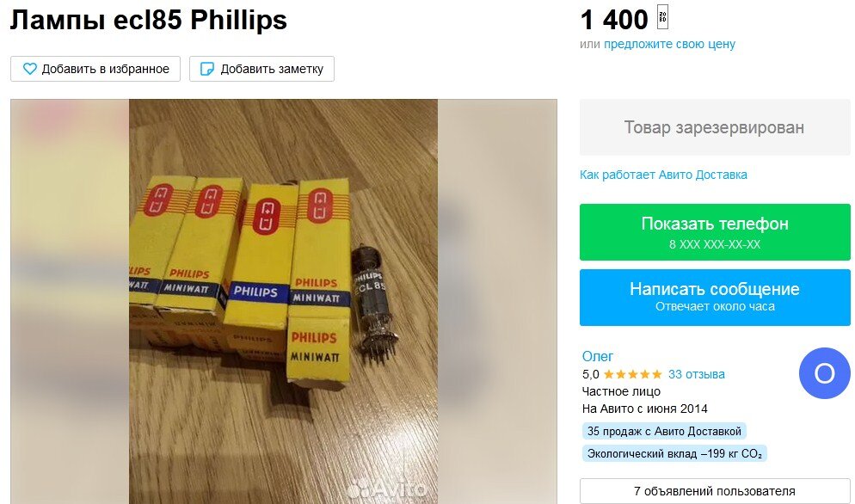Viewport: 855px width, 504px height.
Task: Open "предложите свою цену" link
Action: coord(669,44)
